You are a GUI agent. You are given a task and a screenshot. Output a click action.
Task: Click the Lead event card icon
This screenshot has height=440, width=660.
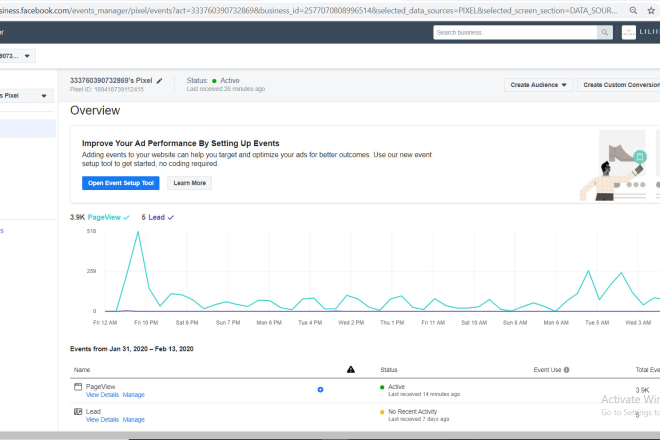[x=78, y=412]
